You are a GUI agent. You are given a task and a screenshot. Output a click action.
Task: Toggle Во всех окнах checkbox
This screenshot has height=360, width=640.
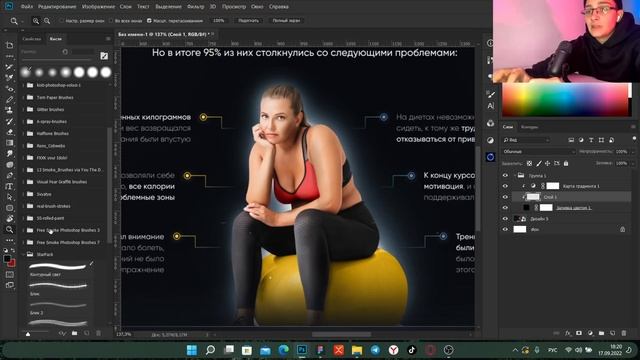[x=111, y=20]
